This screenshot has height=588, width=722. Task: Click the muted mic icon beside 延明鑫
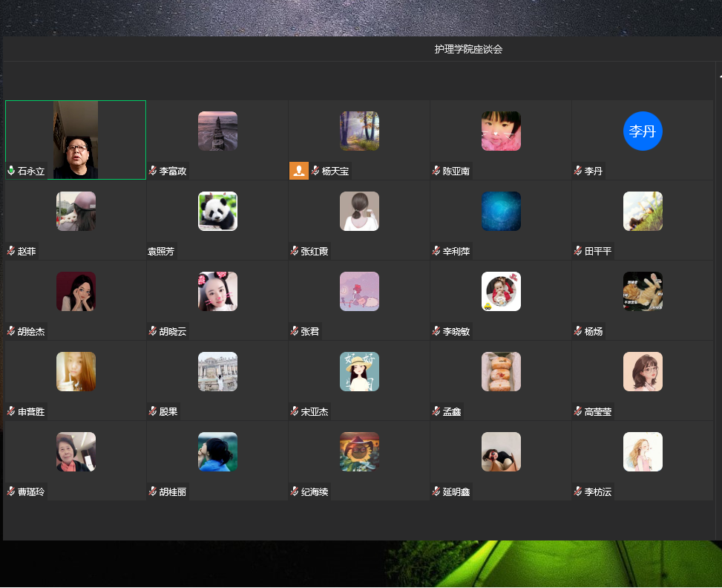[436, 491]
